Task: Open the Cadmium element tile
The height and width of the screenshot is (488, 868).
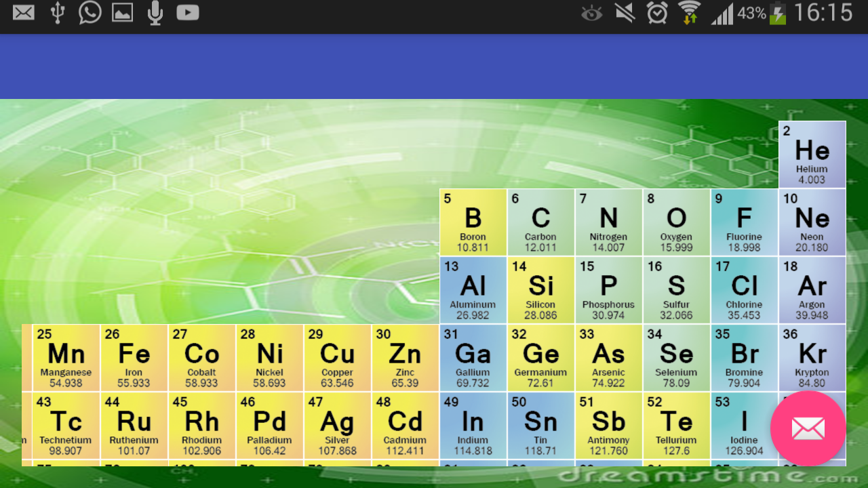Action: tap(406, 426)
